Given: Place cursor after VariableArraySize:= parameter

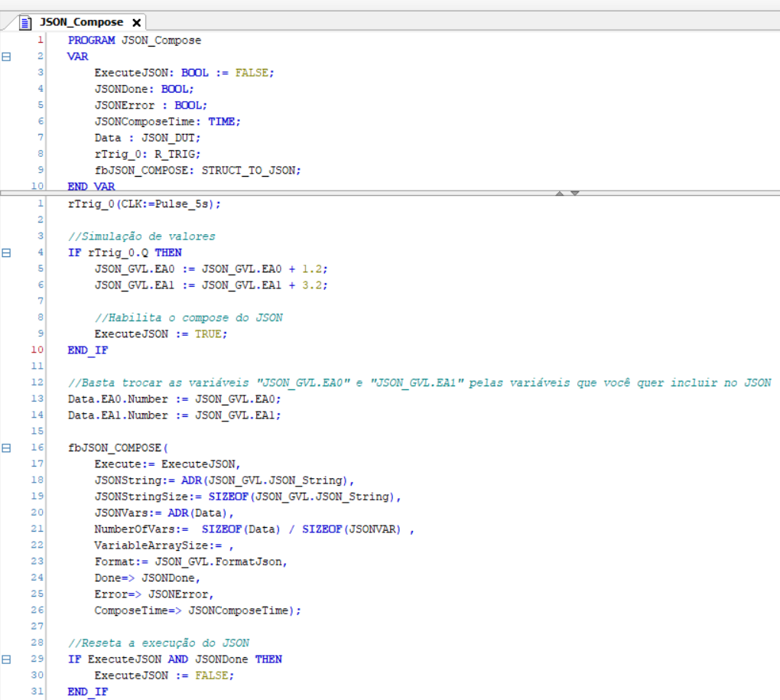Looking at the screenshot, I should [x=228, y=545].
